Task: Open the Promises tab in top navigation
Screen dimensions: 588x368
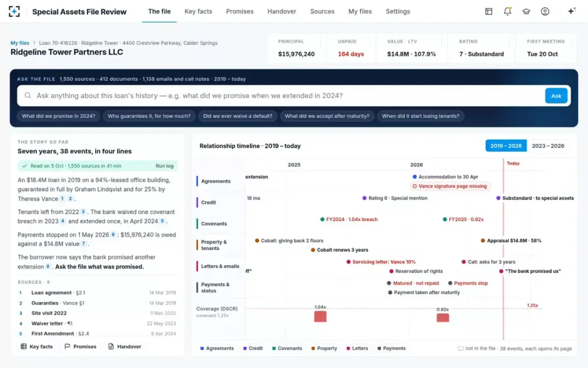Action: point(240,11)
